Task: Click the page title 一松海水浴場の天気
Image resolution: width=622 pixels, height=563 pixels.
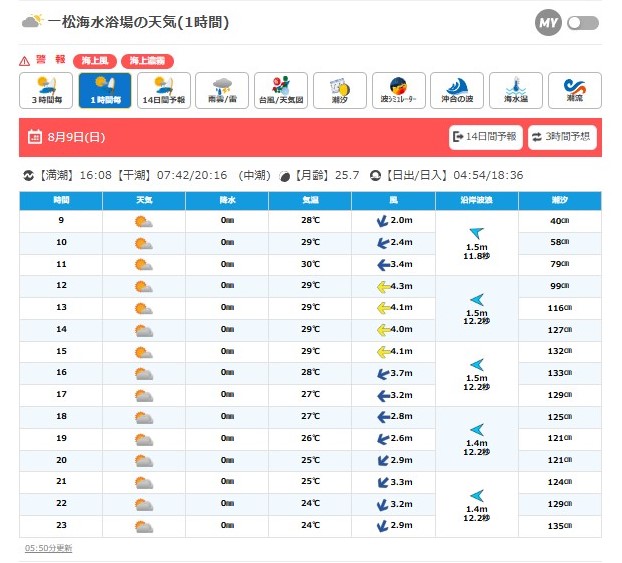Action: 138,22
